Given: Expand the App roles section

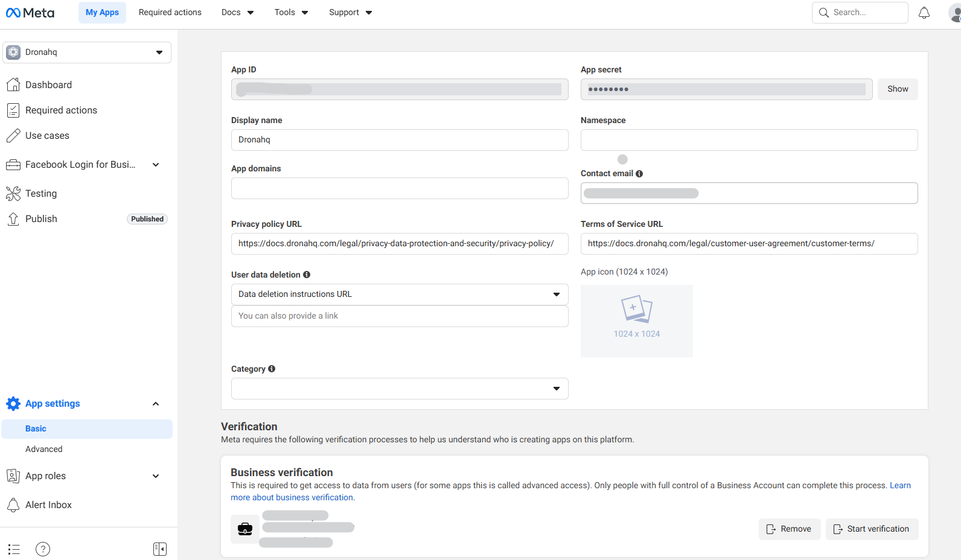Looking at the screenshot, I should (x=155, y=476).
